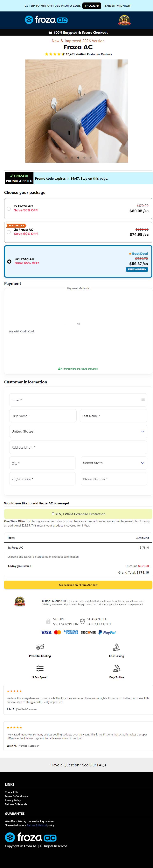Click the 'YES, I Want Extended Protection' label
Image resolution: width=153 pixels, height=868 pixels.
tap(80, 514)
